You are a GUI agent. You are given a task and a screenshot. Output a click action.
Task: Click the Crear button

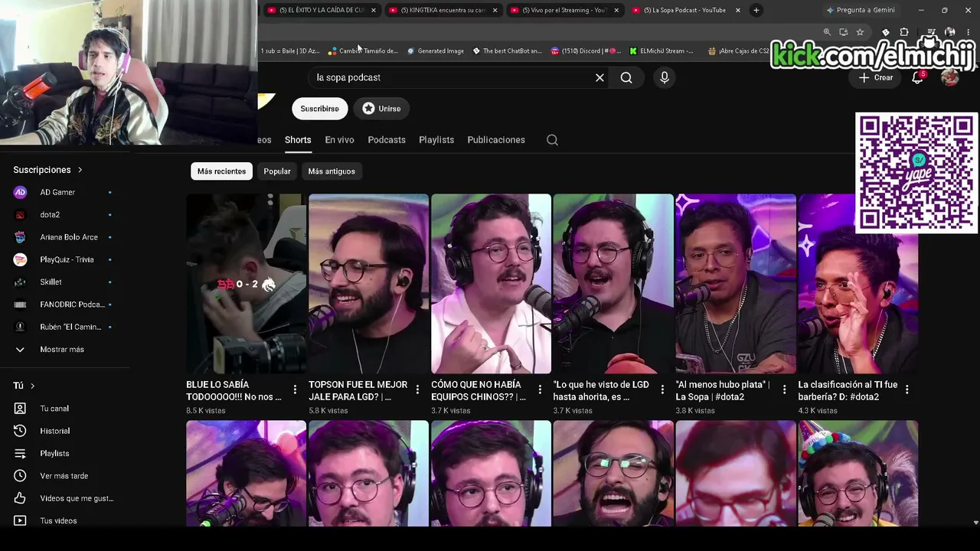tap(876, 77)
